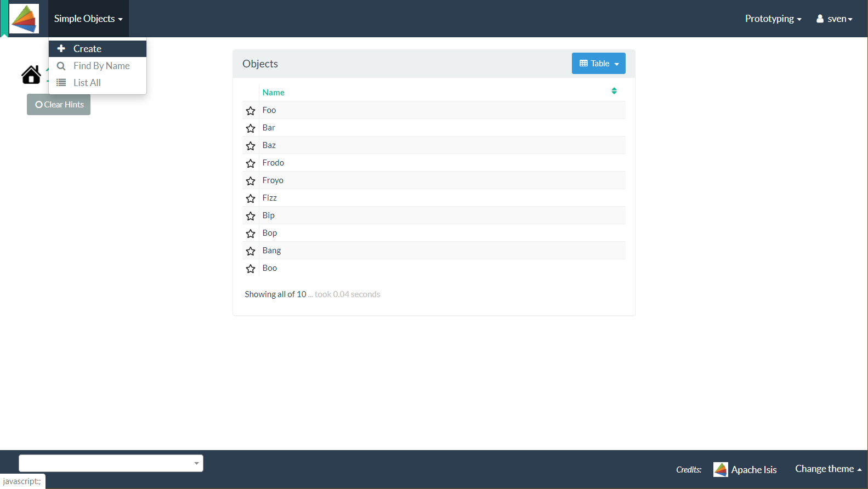Expand the Prototyping menu

point(773,19)
